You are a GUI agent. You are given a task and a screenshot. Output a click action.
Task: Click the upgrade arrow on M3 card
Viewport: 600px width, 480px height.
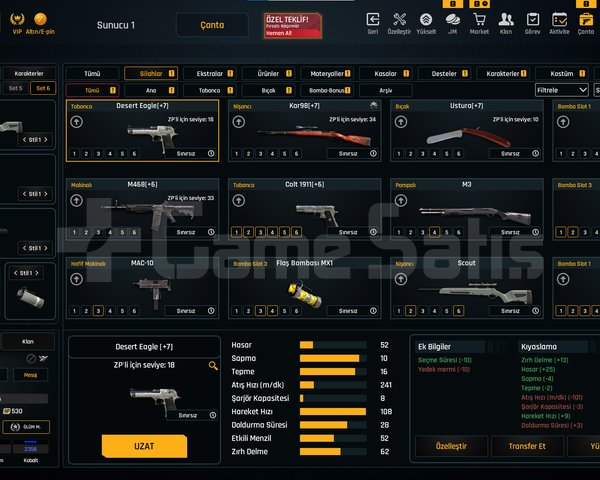(401, 201)
